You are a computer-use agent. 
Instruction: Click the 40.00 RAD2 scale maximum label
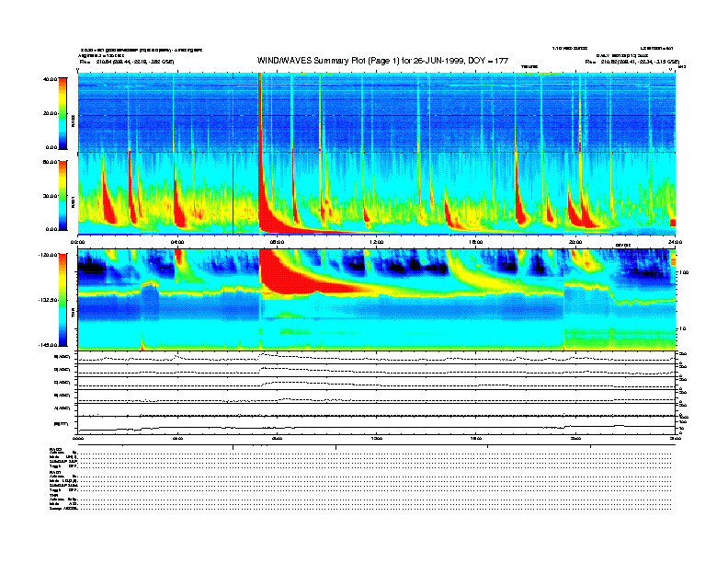(48, 79)
